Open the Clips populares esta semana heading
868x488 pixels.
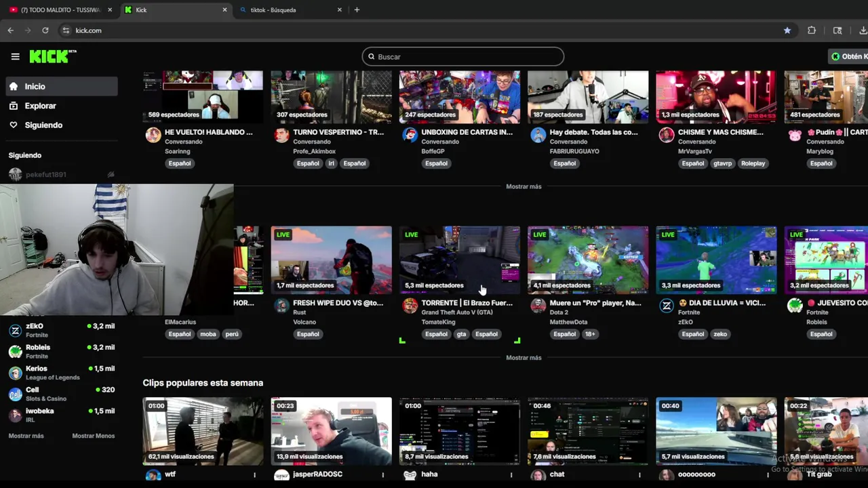(203, 383)
